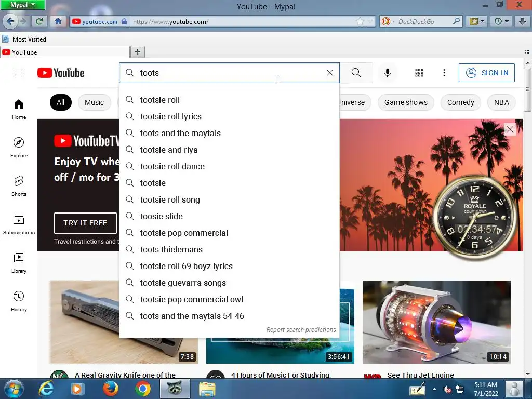This screenshot has width=532, height=399.
Task: Select the YouTube browser tab
Action: (65, 52)
